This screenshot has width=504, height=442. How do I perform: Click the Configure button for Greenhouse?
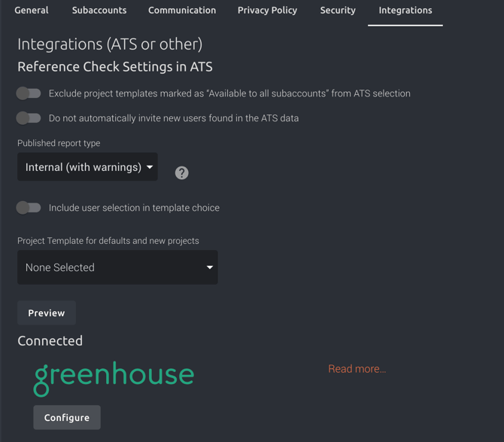click(x=67, y=417)
